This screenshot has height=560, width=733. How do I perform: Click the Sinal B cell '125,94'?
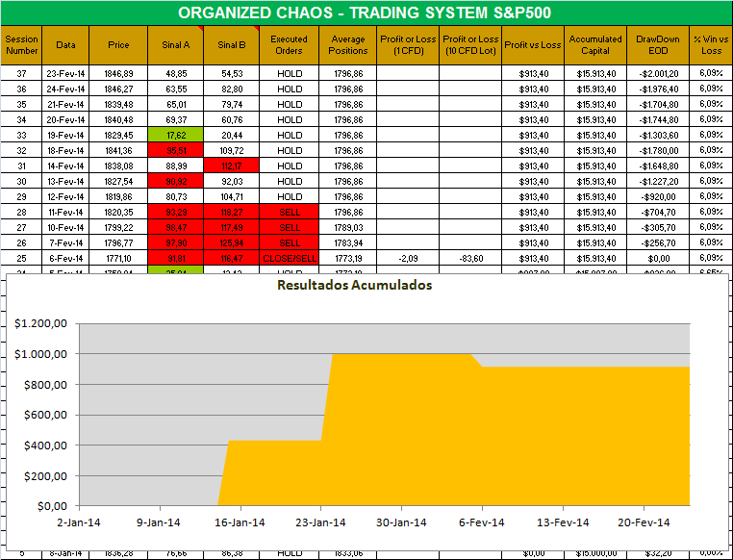[232, 243]
